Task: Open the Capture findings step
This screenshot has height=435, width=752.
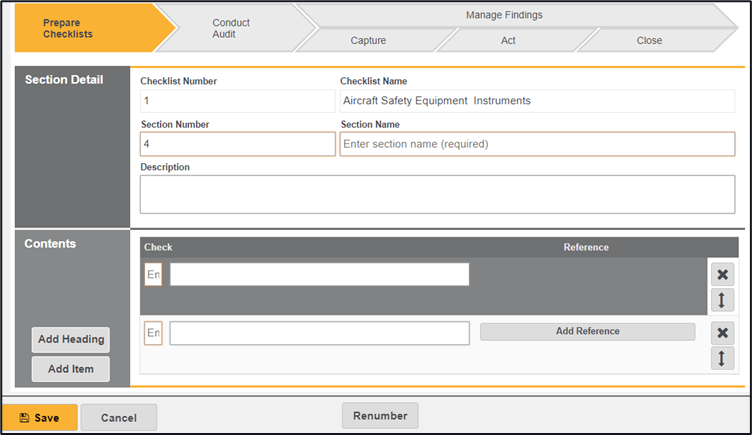Action: click(x=368, y=41)
